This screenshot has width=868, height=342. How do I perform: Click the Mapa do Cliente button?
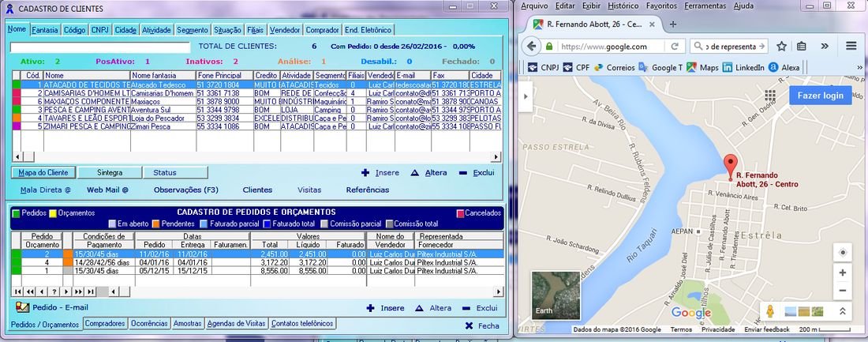click(x=43, y=172)
